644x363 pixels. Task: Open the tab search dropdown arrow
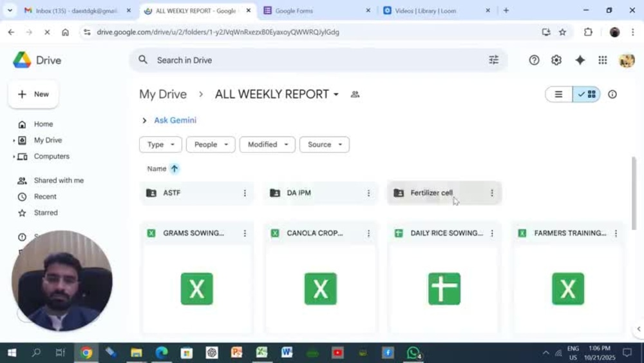coord(10,11)
